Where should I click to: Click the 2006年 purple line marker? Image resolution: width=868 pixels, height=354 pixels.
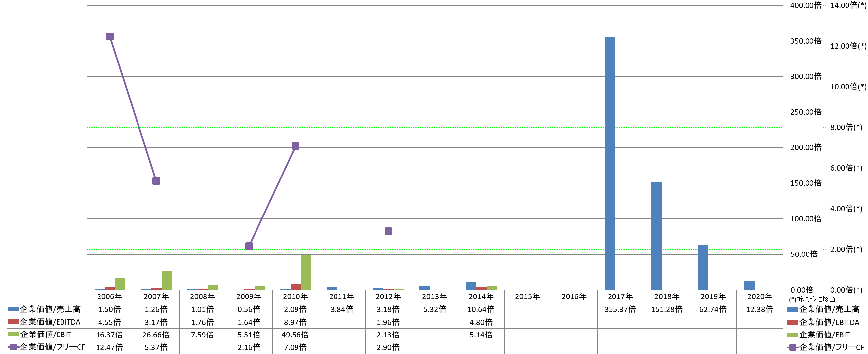click(x=110, y=36)
